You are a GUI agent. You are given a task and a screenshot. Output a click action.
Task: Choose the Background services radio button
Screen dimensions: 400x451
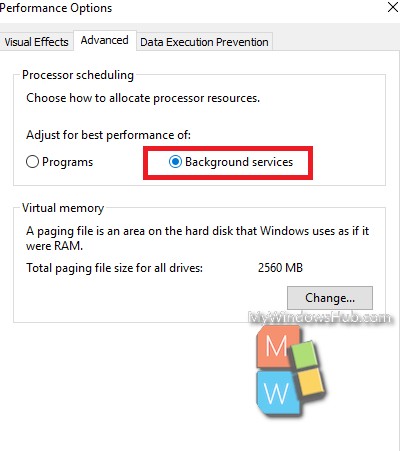(x=175, y=162)
